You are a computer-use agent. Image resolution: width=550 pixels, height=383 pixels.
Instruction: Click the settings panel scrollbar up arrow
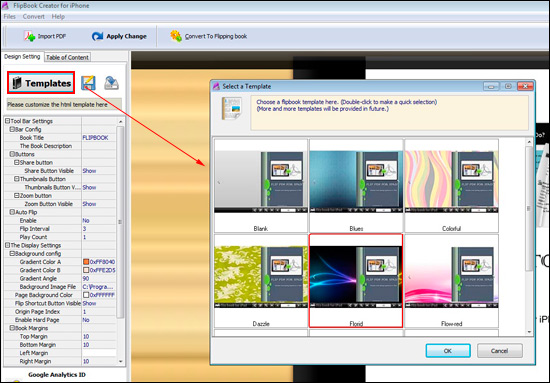pos(120,121)
